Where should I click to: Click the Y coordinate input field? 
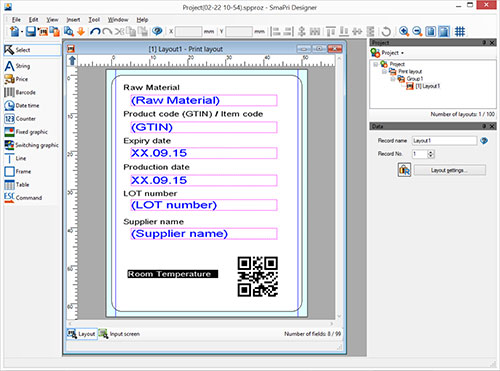click(239, 32)
